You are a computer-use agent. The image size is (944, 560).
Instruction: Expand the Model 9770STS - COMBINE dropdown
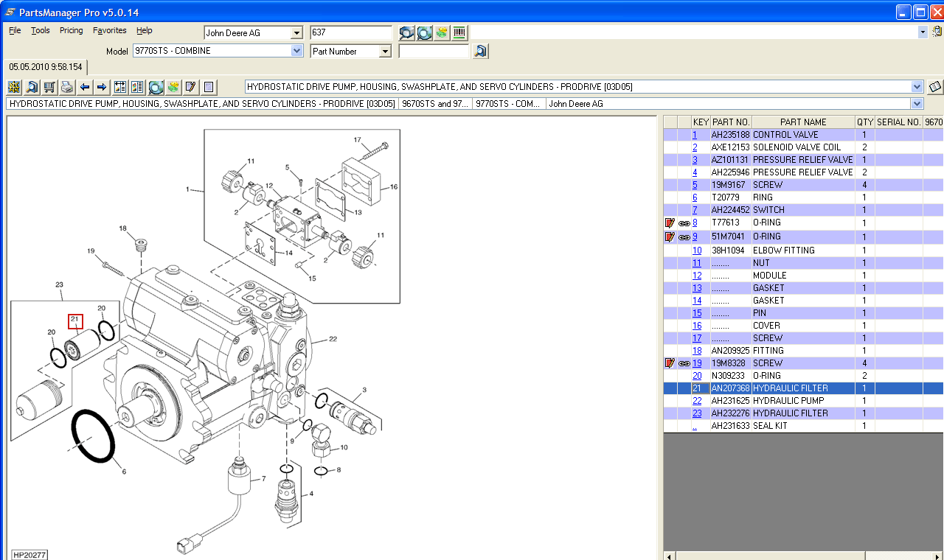297,51
